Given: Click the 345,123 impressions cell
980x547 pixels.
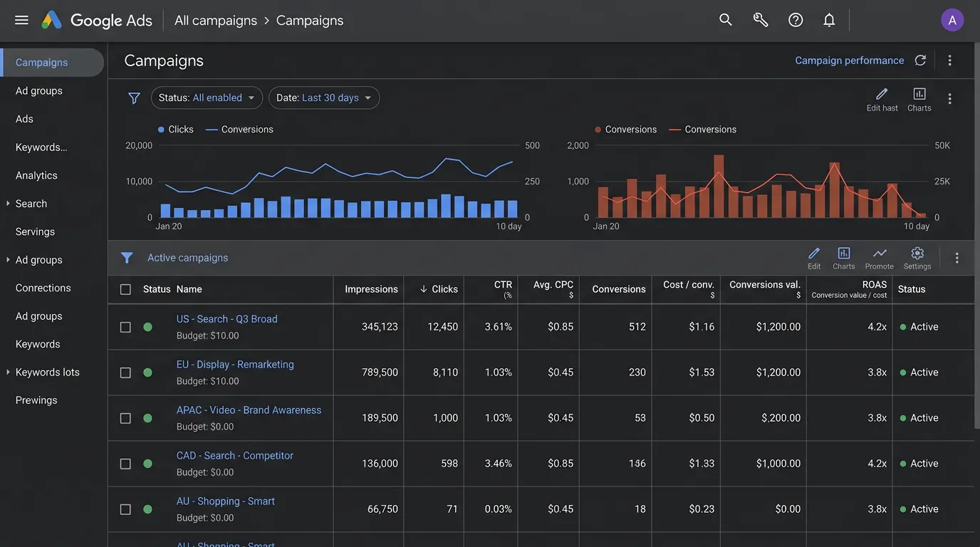Looking at the screenshot, I should pyautogui.click(x=380, y=327).
